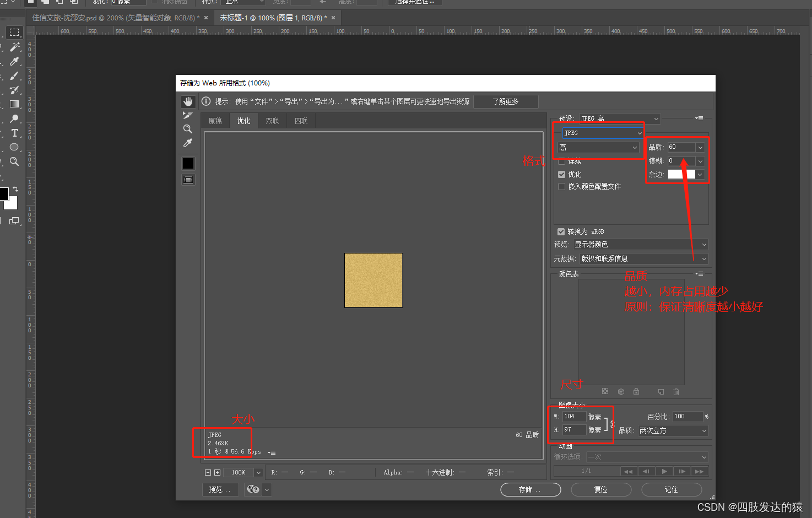Screen dimensions: 812x518
Task: Select the Brush tool in Photoshop toolbar
Action: tap(14, 75)
